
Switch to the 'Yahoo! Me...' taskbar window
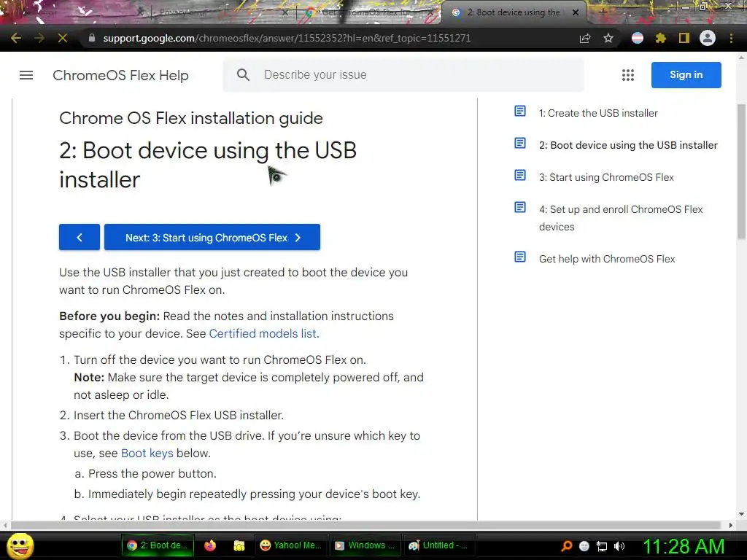click(x=291, y=545)
